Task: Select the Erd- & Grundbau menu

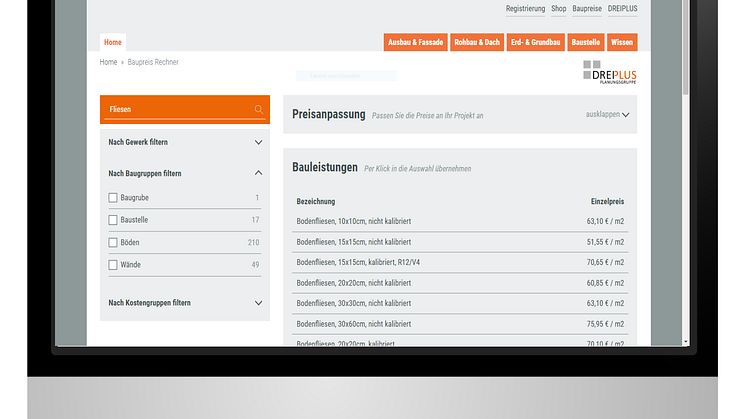Action: (537, 43)
